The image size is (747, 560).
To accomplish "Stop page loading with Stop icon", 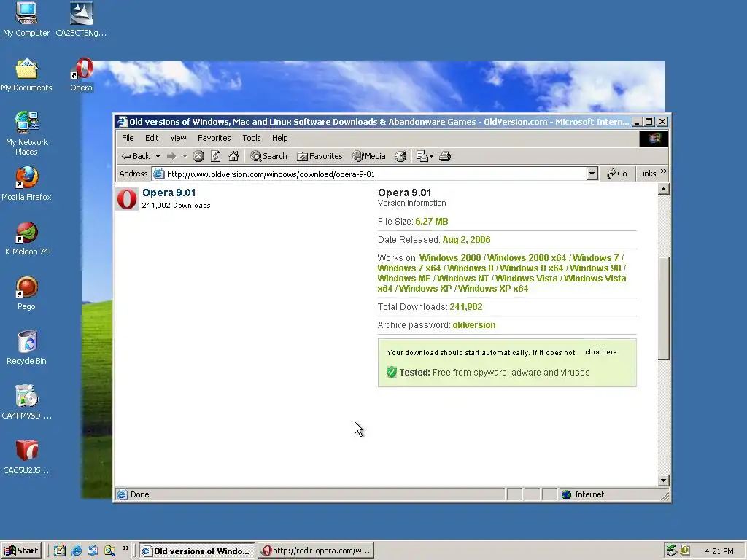I will (x=198, y=156).
